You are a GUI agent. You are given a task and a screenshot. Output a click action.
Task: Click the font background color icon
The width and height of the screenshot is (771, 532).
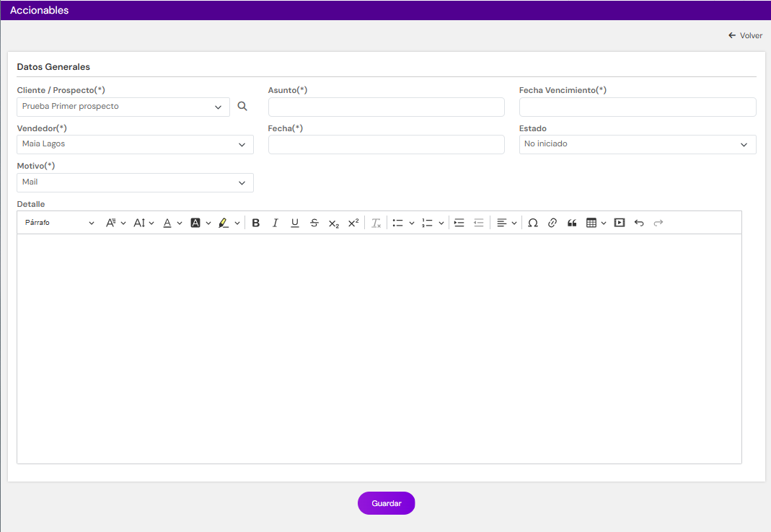click(195, 223)
